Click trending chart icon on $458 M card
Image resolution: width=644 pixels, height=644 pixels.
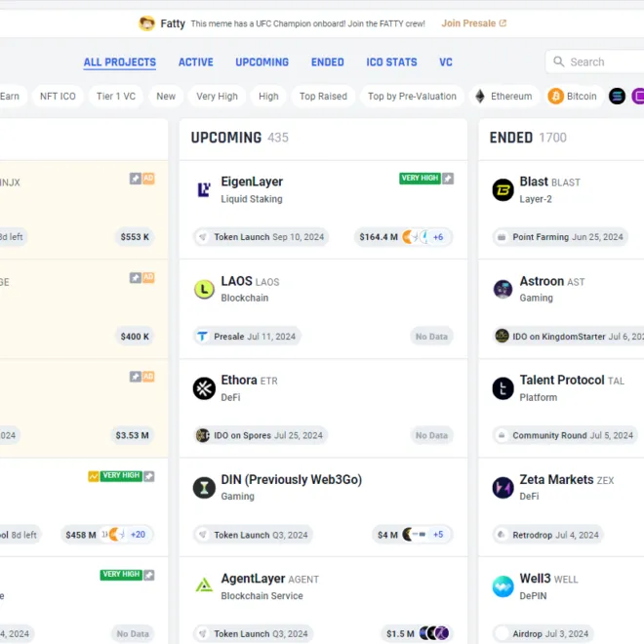coord(94,476)
